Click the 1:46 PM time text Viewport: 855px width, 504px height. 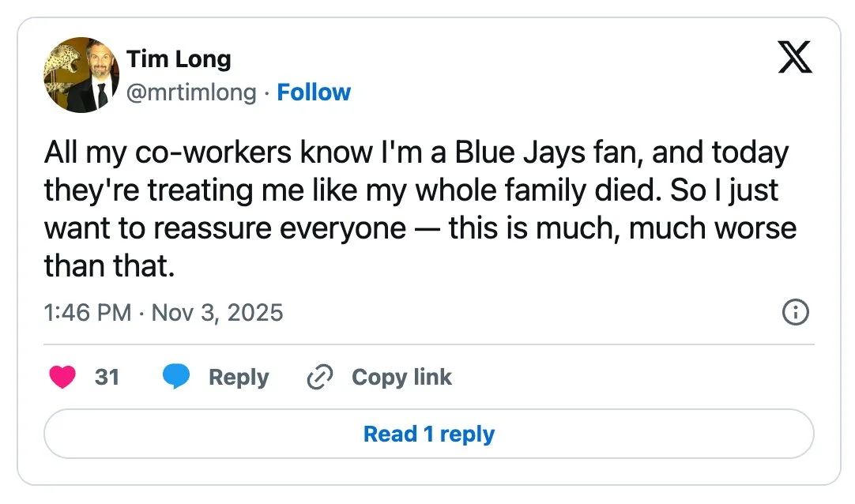(87, 313)
